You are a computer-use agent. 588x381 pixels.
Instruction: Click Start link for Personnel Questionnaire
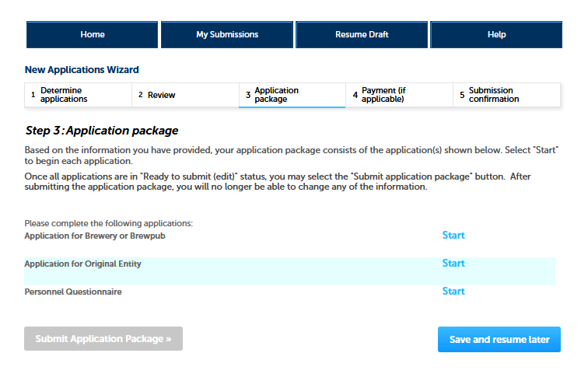(x=453, y=292)
